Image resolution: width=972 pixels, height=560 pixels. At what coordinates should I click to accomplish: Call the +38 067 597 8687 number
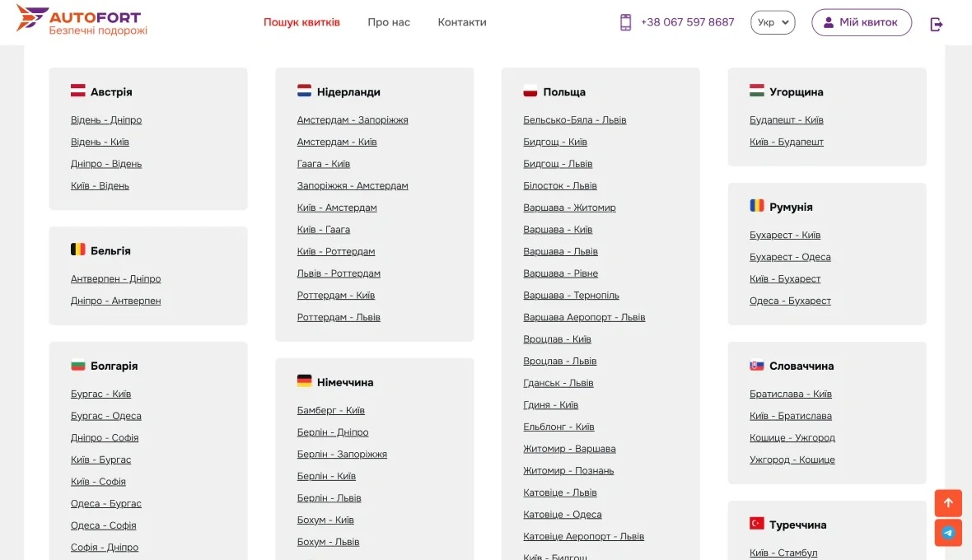(x=687, y=22)
